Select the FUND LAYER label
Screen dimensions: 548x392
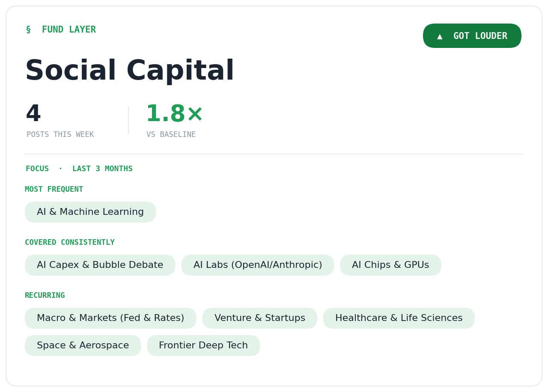pos(69,30)
